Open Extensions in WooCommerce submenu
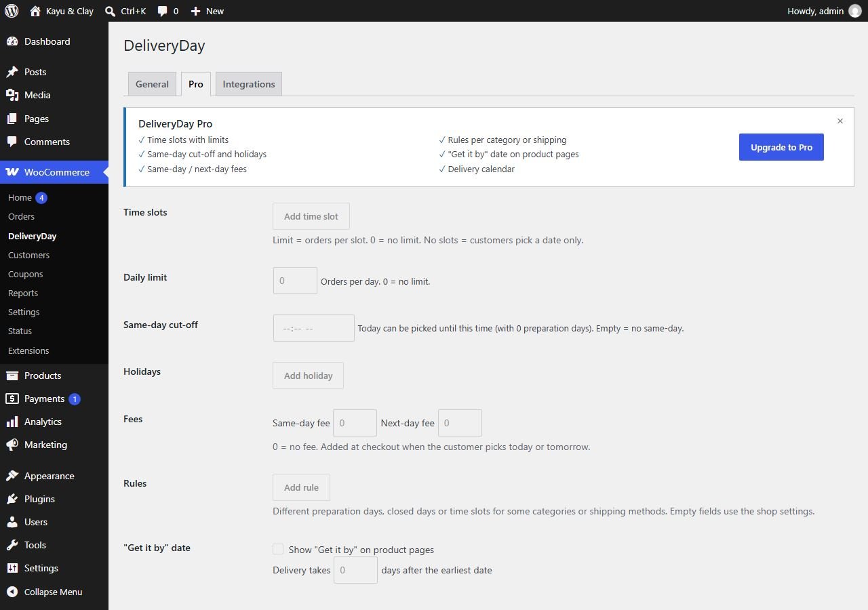Image resolution: width=868 pixels, height=610 pixels. pyautogui.click(x=28, y=350)
